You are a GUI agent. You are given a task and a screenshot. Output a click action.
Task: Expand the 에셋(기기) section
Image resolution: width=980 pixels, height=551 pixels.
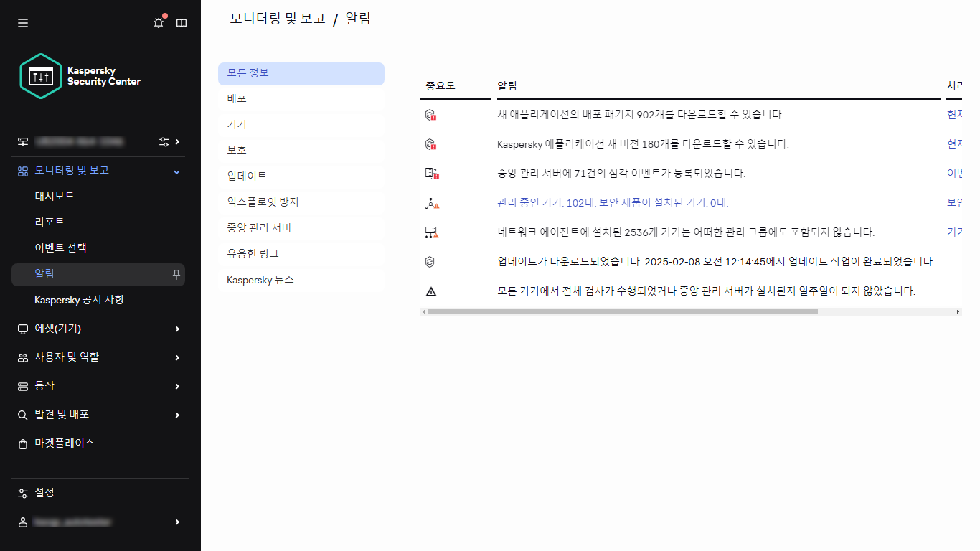tap(176, 329)
